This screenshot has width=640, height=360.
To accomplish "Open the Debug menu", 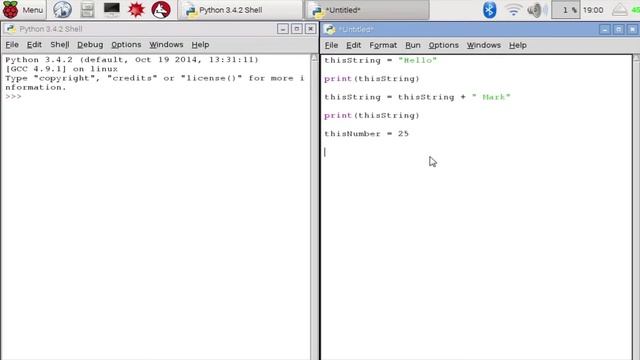I will (x=90, y=44).
